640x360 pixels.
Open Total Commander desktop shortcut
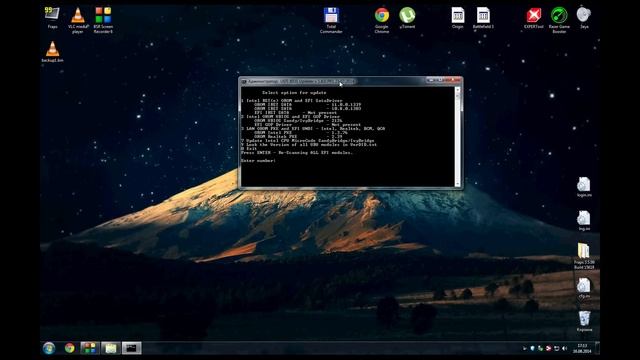click(331, 20)
